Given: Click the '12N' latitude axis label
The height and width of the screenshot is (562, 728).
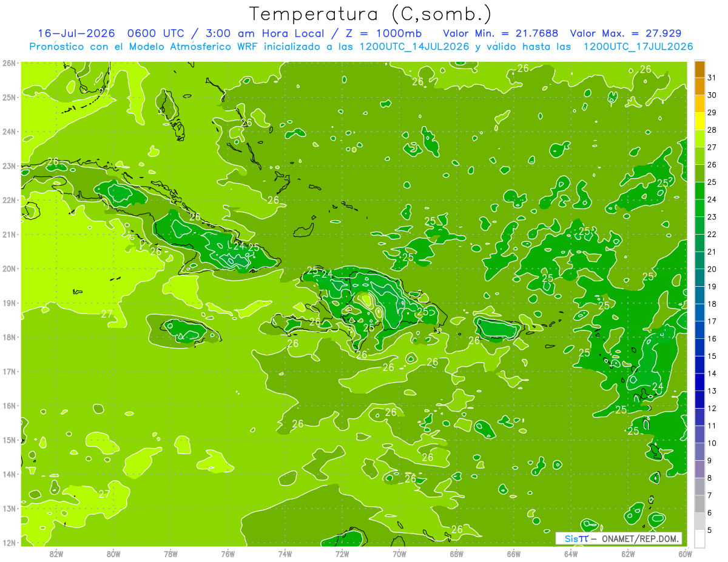Looking at the screenshot, I should pyautogui.click(x=8, y=543).
